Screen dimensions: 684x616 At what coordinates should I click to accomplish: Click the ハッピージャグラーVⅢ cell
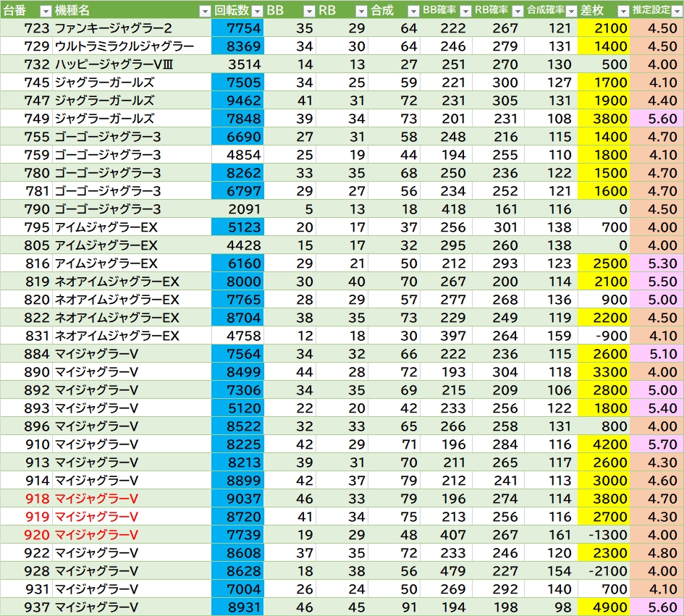[113, 64]
